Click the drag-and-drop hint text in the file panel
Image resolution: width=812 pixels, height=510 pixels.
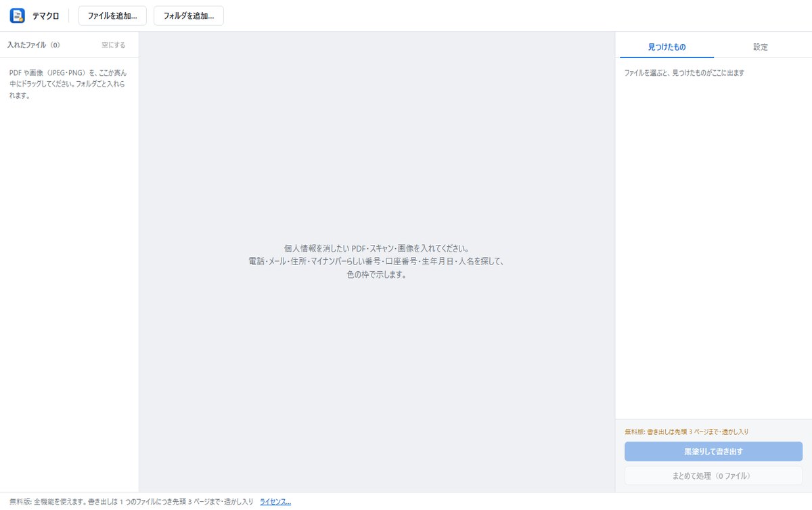tap(68, 84)
